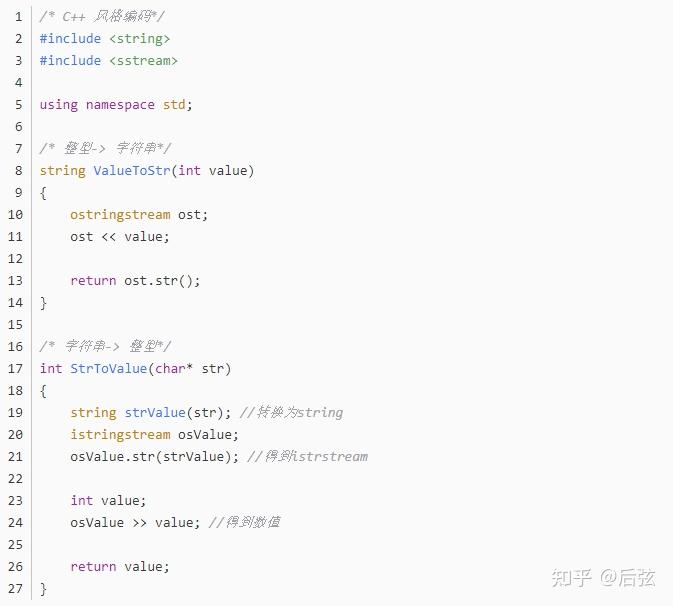Click the "using namespace std;" statement

tap(116, 104)
